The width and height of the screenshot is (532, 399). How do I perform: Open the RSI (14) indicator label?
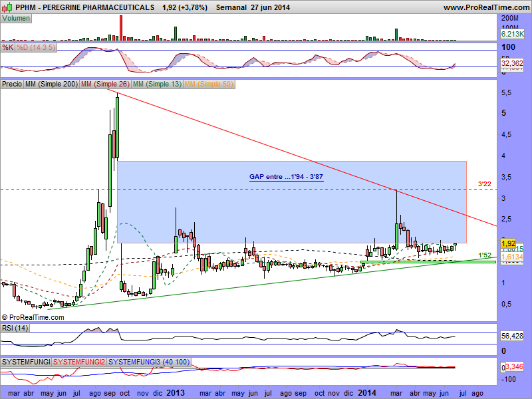[x=15, y=328]
